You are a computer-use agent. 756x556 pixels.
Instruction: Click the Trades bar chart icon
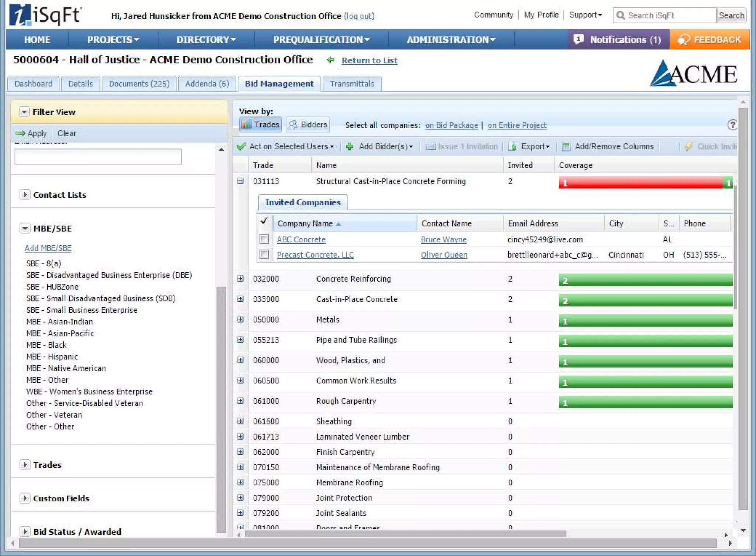[x=246, y=124]
